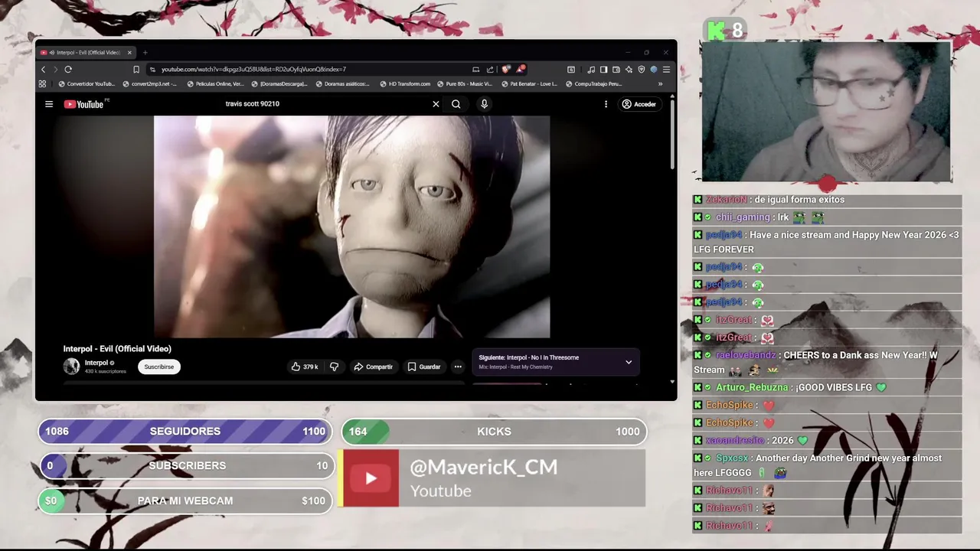This screenshot has height=551, width=980.
Task: Reload the current YouTube page
Action: tap(67, 69)
